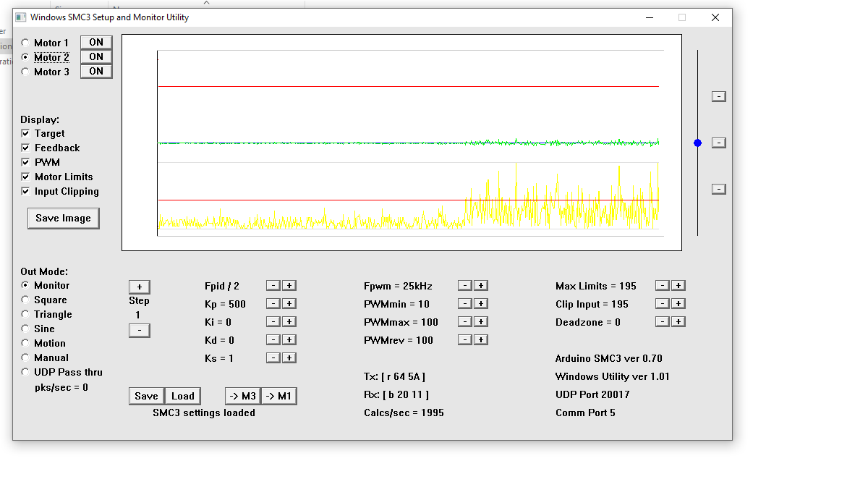This screenshot has width=868, height=495.
Task: Increase Clip Input with plus button
Action: click(678, 303)
